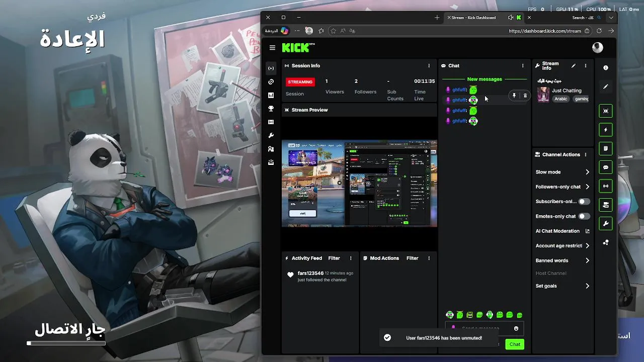
Task: Open Channel Actions three-dot menu
Action: pyautogui.click(x=586, y=155)
